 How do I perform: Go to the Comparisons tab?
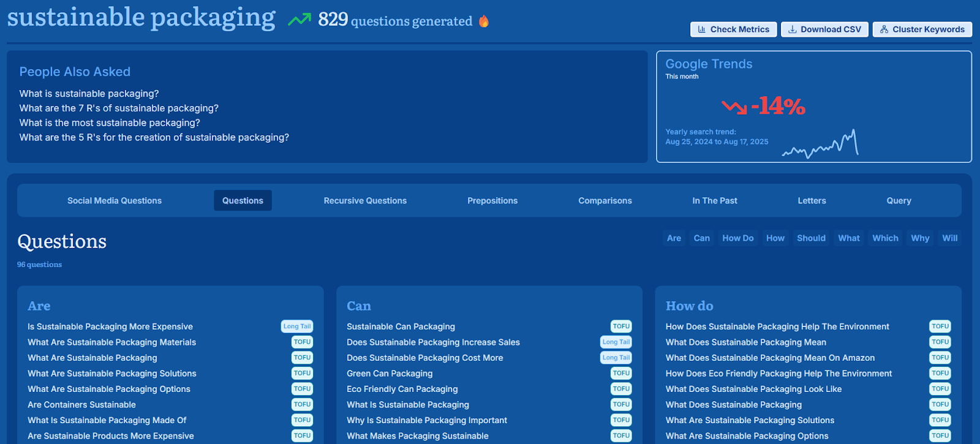[605, 201]
